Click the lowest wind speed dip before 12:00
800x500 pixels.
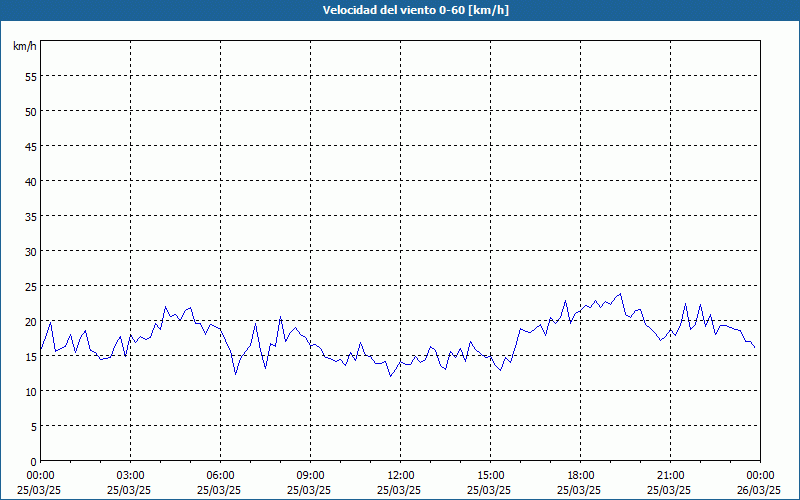[391, 376]
